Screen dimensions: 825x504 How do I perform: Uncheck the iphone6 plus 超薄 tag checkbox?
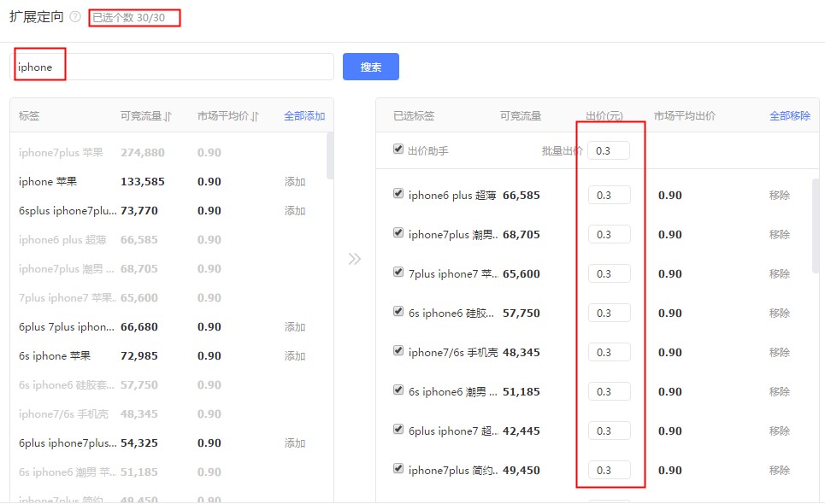[398, 194]
